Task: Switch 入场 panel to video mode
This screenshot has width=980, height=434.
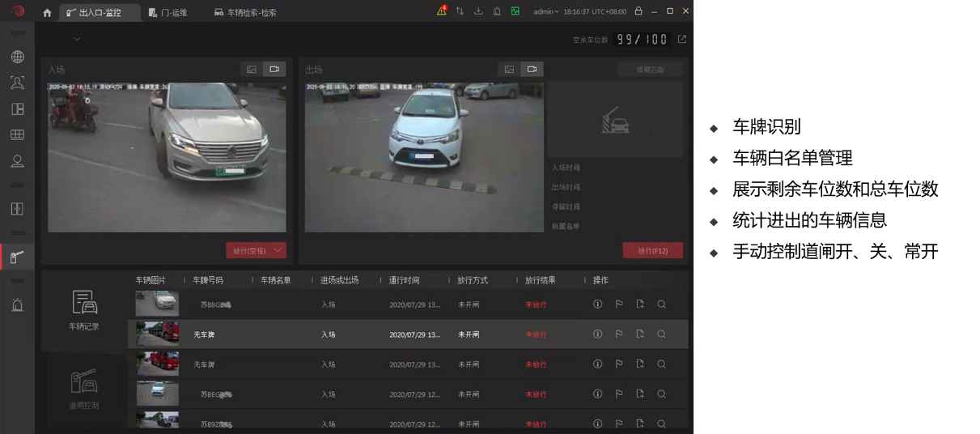Action: [274, 70]
